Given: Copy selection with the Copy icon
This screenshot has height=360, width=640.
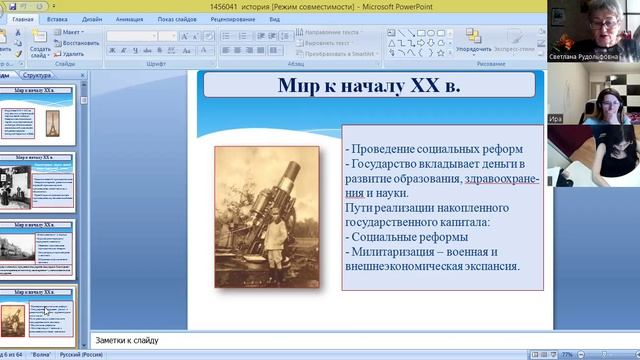Looking at the screenshot, I should (x=18, y=43).
